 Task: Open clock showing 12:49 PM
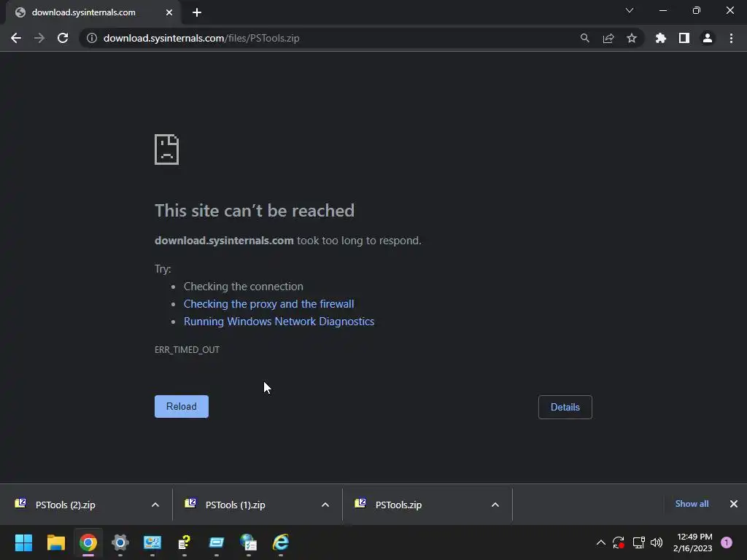pos(693,542)
